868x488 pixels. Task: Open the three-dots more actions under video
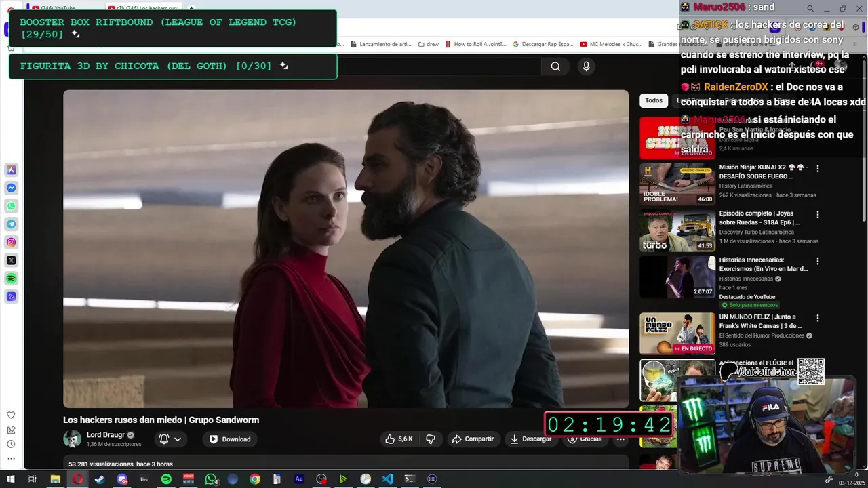click(620, 439)
